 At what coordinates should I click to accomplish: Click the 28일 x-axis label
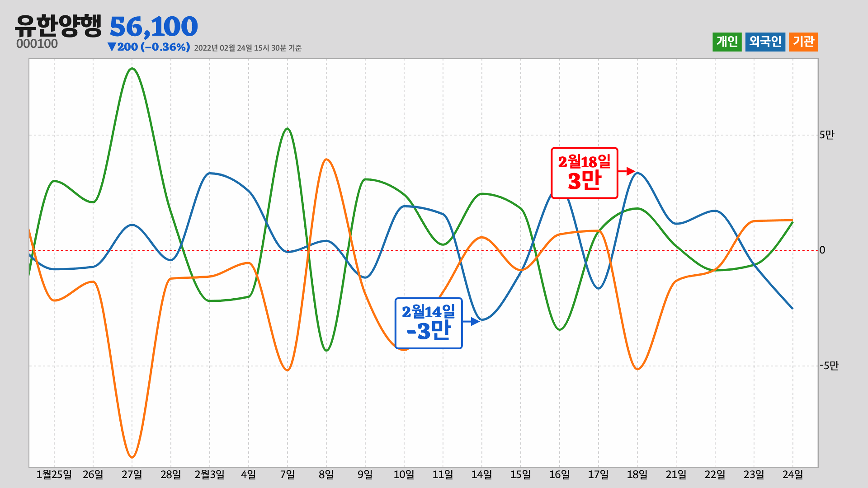171,474
